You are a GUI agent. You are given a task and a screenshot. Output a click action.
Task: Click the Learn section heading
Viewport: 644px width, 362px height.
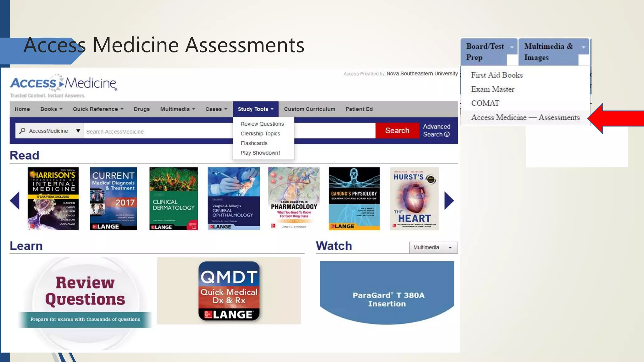[x=26, y=246]
